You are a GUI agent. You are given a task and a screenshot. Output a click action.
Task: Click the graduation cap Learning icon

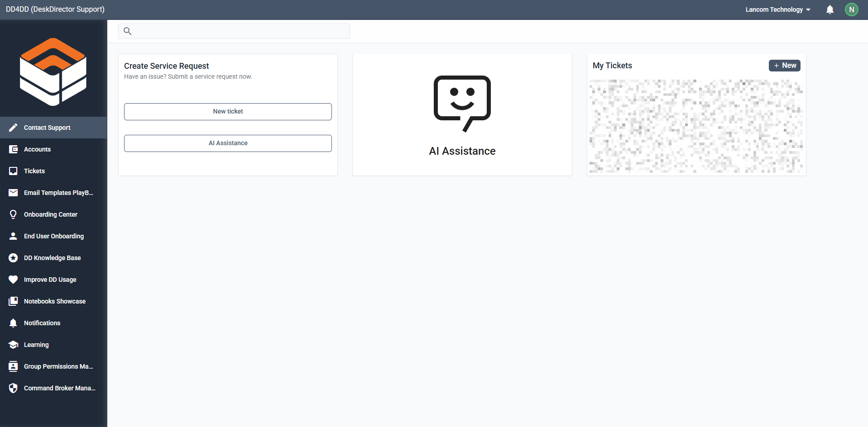13,345
